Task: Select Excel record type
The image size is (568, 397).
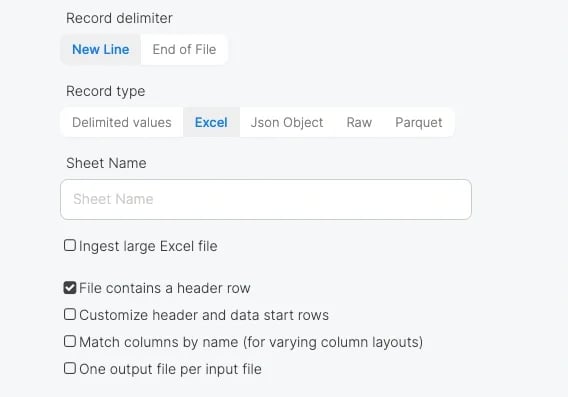Action: coord(211,122)
